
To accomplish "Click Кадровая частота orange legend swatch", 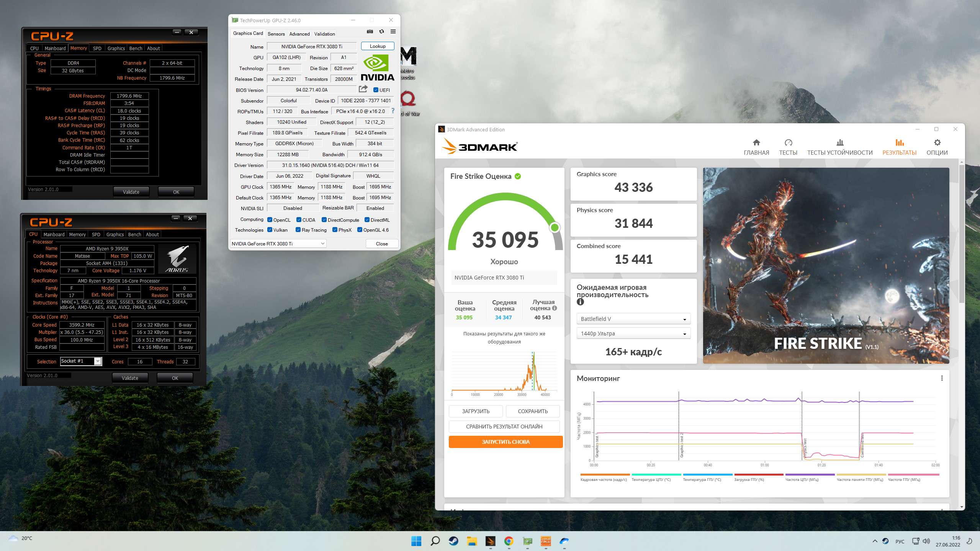I will tap(605, 474).
